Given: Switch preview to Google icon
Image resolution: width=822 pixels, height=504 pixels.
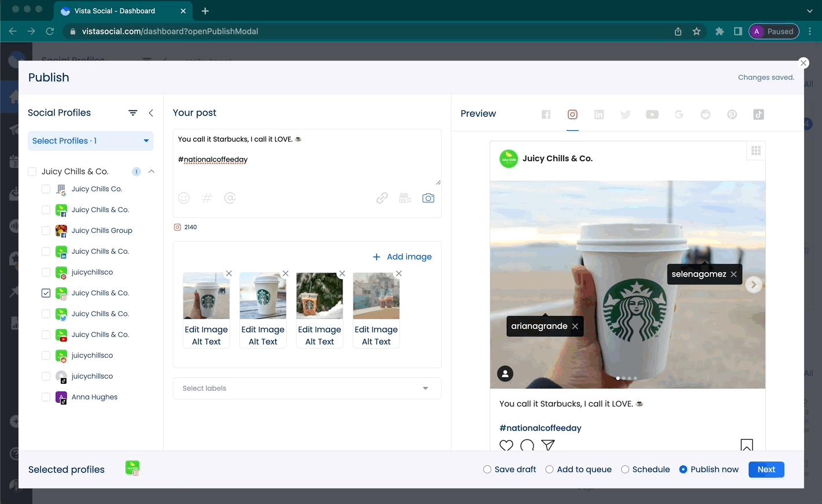Looking at the screenshot, I should pyautogui.click(x=679, y=114).
